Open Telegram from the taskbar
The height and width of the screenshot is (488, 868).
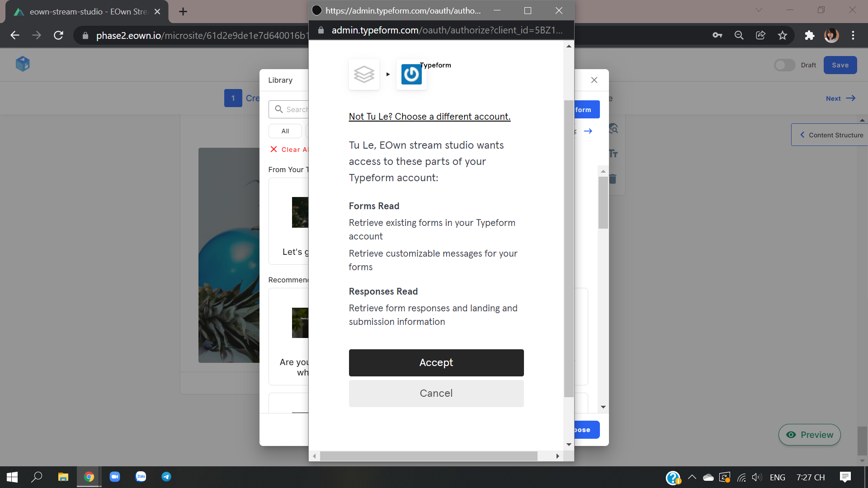click(x=166, y=477)
